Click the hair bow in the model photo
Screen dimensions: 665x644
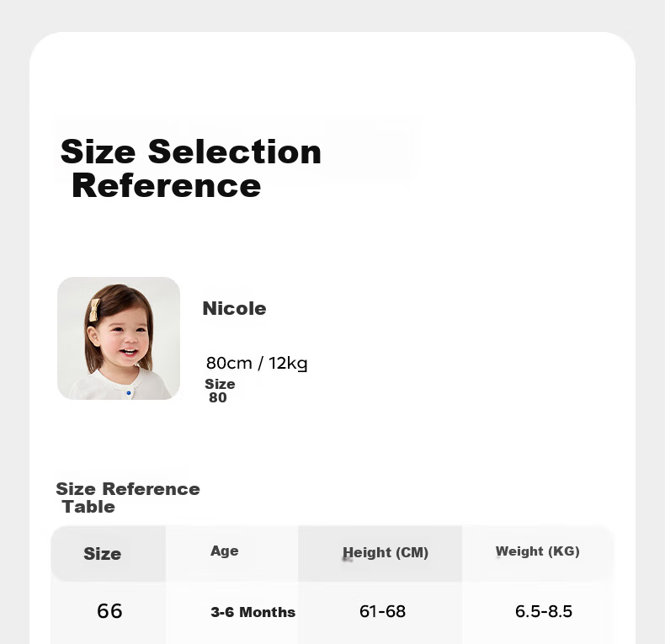[94, 310]
